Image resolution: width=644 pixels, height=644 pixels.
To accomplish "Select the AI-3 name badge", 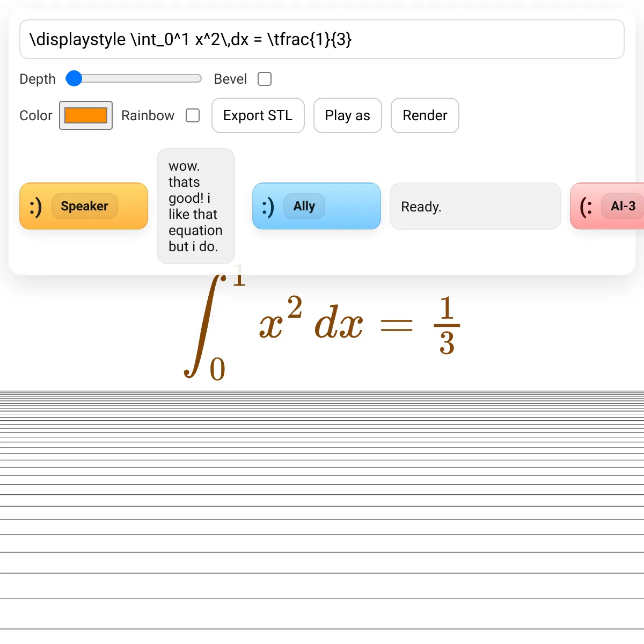I will click(x=623, y=206).
